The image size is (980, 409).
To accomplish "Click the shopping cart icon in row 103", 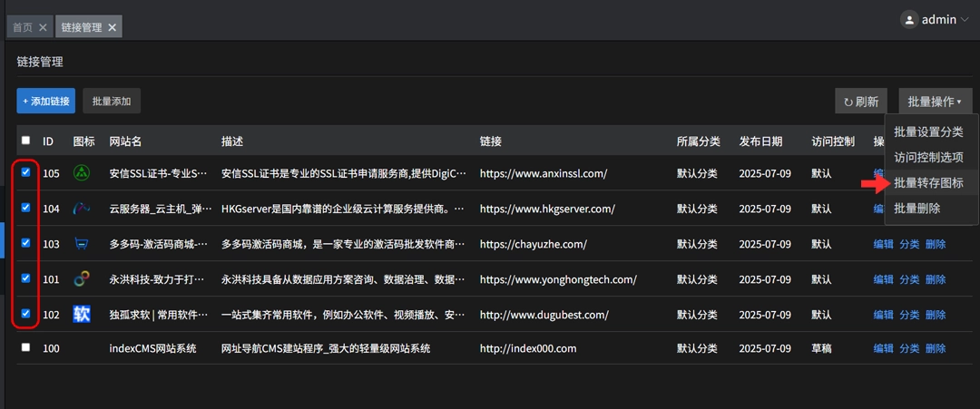I will [82, 244].
